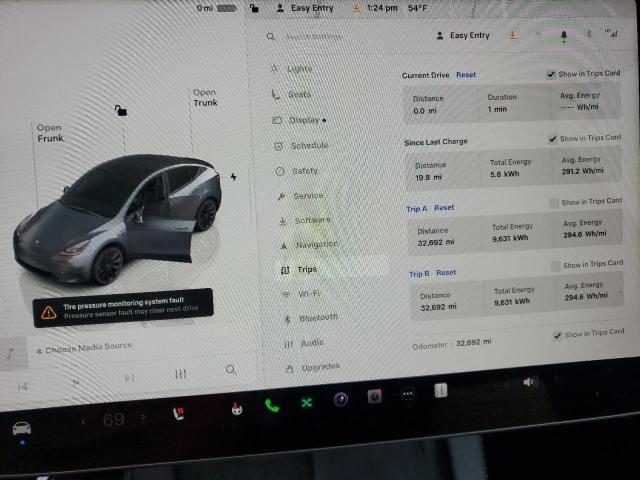Screen dimensions: 640x480
Task: Toggle the heated seat icon
Action: [x=178, y=413]
